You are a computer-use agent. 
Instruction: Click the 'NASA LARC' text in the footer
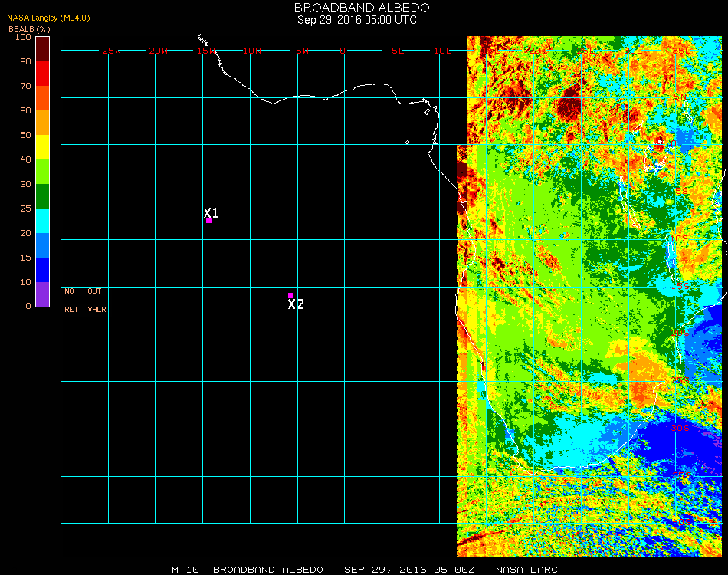(526, 570)
